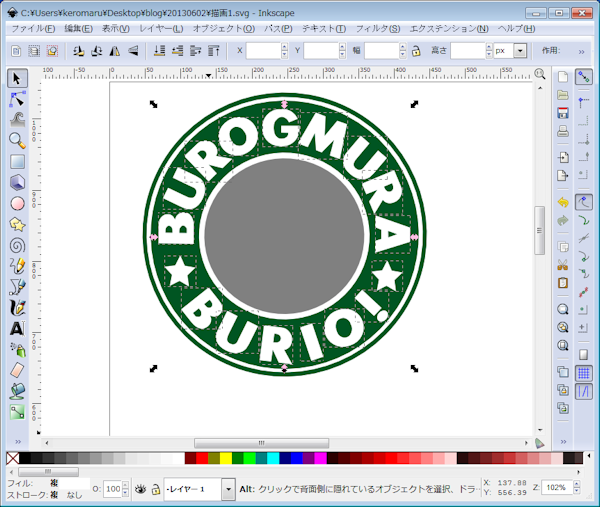The height and width of the screenshot is (507, 600).
Task: Click the Print document icon
Action: click(x=563, y=131)
